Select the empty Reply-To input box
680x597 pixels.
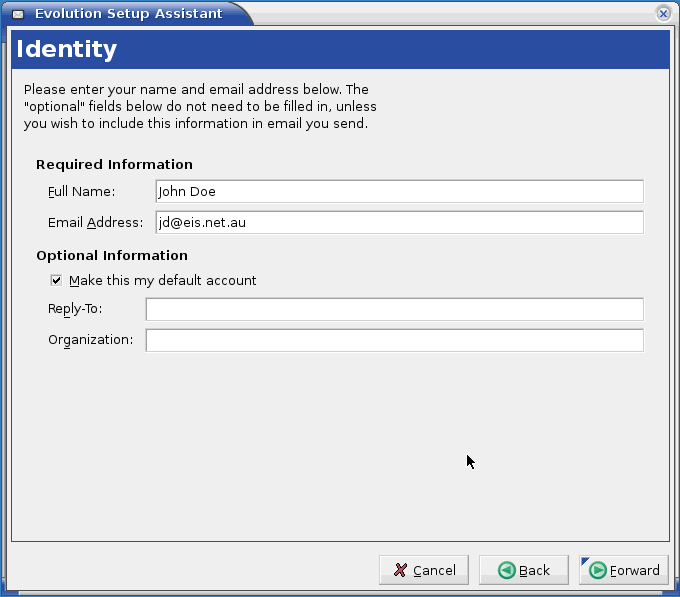tap(394, 309)
